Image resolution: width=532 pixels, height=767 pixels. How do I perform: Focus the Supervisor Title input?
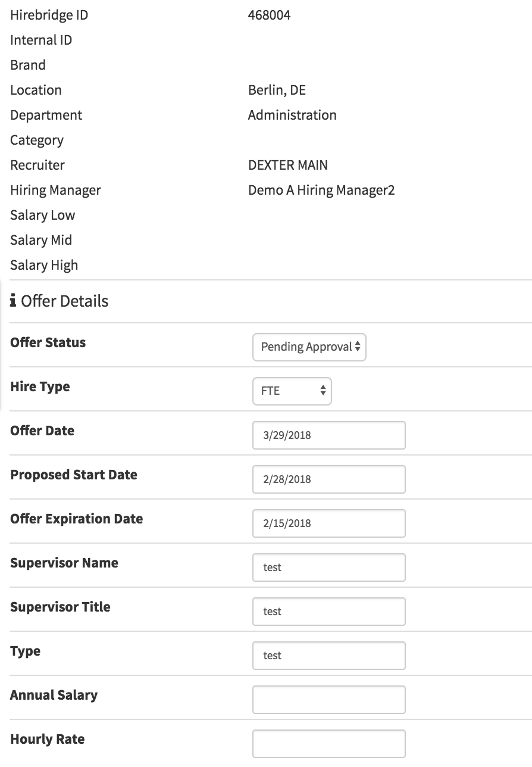328,612
